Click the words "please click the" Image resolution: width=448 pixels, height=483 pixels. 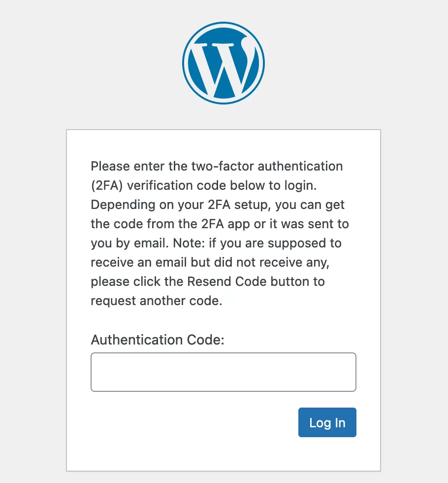137,282
